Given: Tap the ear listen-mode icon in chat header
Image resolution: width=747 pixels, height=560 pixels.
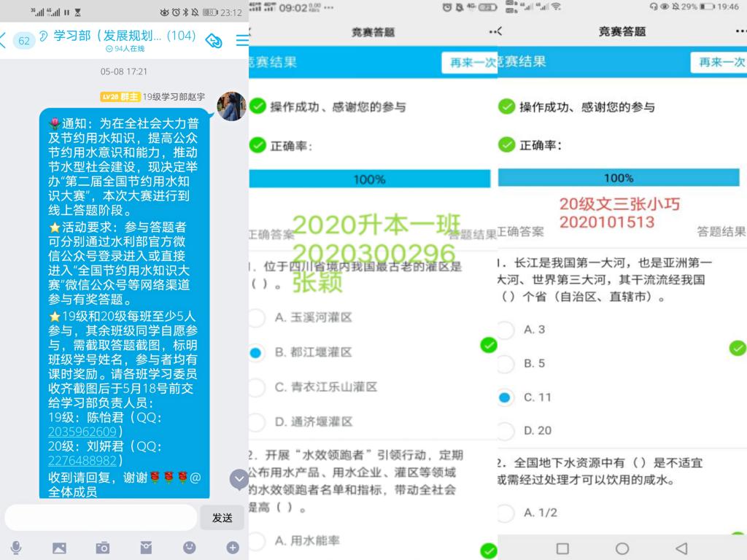Looking at the screenshot, I should point(44,36).
